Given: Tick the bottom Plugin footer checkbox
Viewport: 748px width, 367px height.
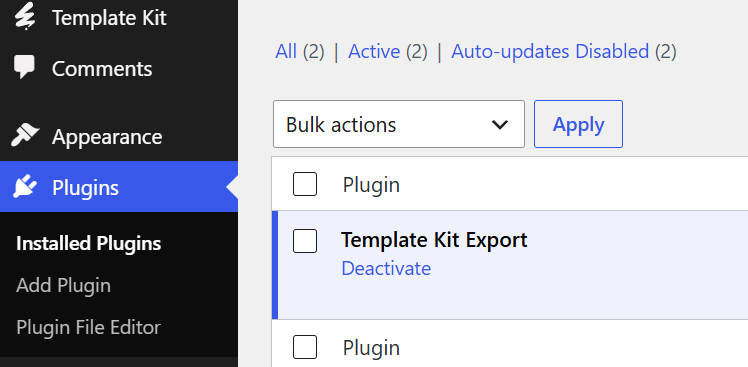Looking at the screenshot, I should coord(305,347).
